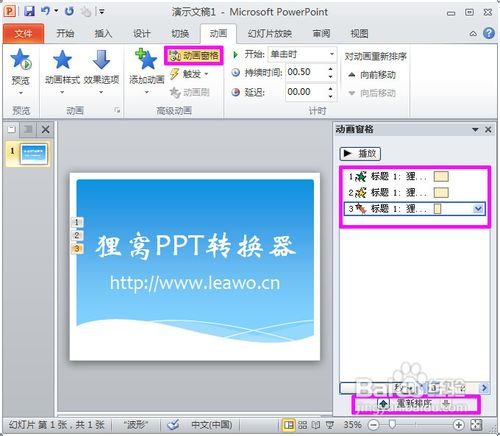Viewport: 500px width, 436px height.
Task: Switch to the slides thumbnail pane tab
Action: point(12,129)
